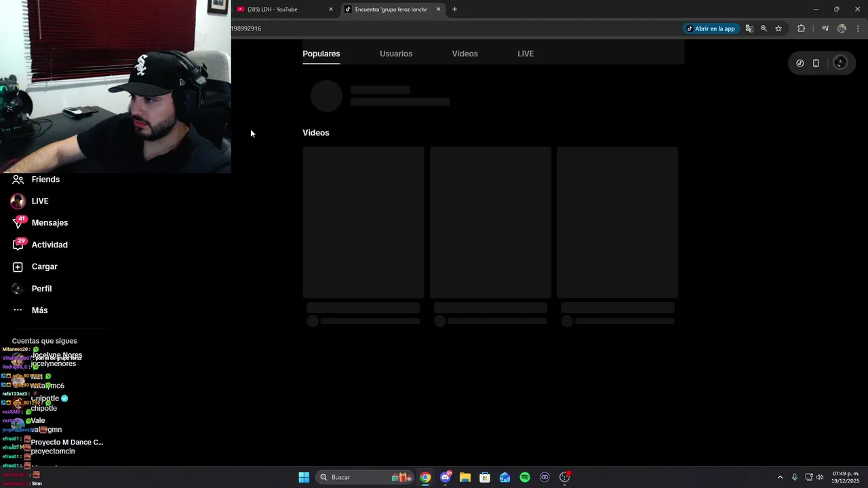Open Mensajes with 41 badge

(39, 222)
